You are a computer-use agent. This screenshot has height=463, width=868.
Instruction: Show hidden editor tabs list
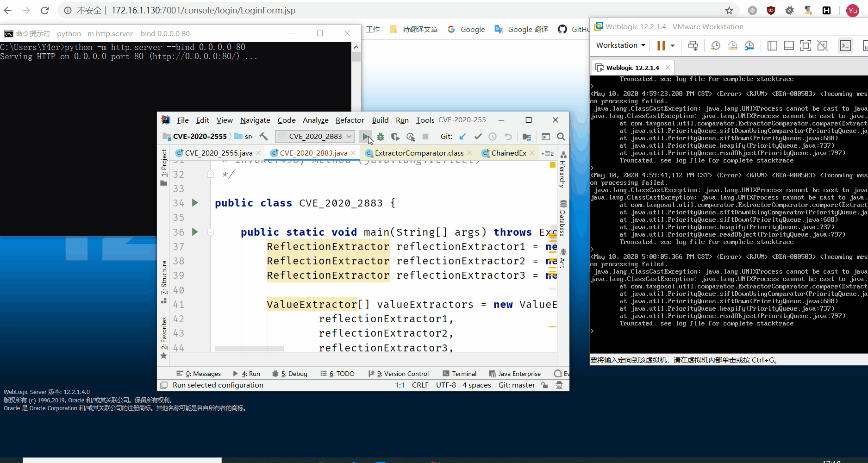coord(548,153)
